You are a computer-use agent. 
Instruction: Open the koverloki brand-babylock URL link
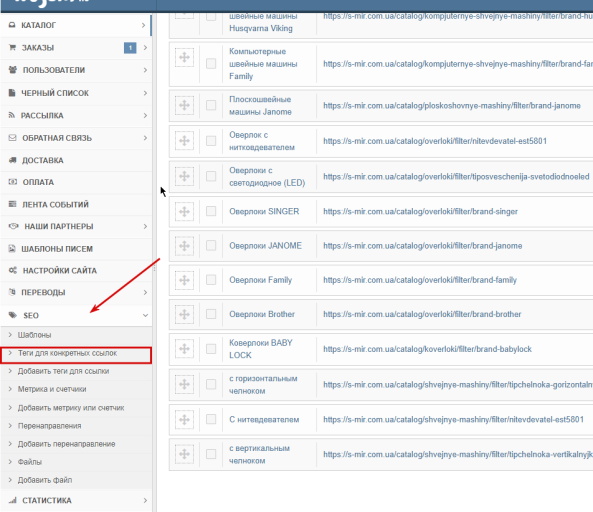point(427,349)
